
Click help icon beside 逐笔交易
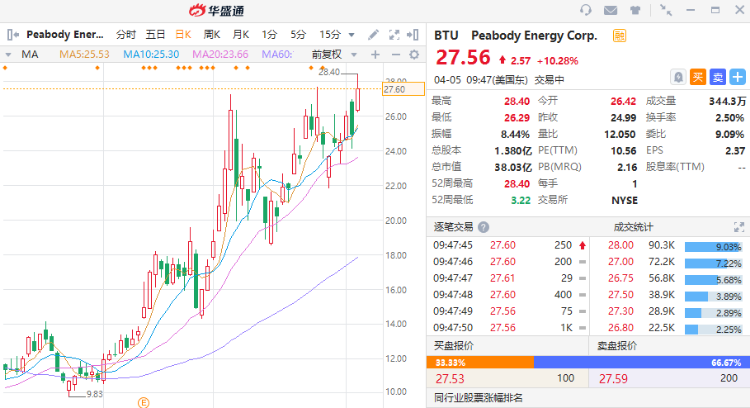[x=484, y=227]
